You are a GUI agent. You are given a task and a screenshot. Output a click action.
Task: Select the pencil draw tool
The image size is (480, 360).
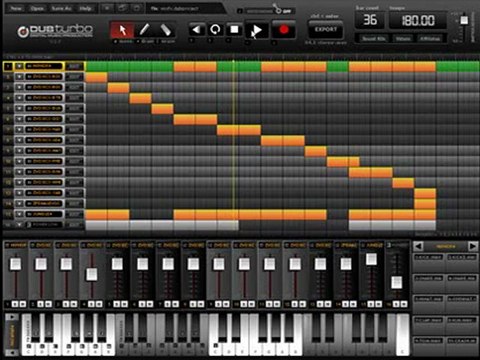144,30
